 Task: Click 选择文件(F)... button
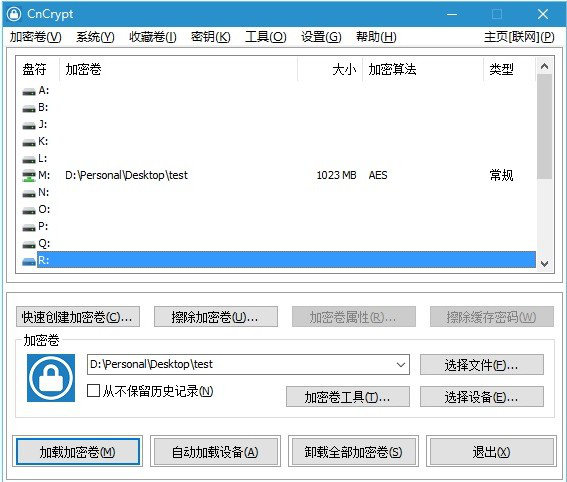pyautogui.click(x=482, y=365)
